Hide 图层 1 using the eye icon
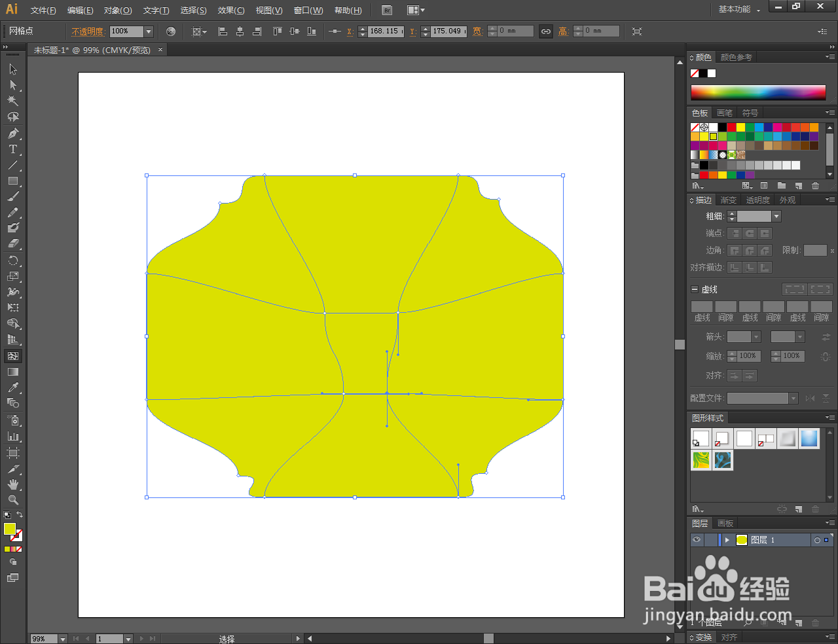This screenshot has height=644, width=838. click(697, 540)
